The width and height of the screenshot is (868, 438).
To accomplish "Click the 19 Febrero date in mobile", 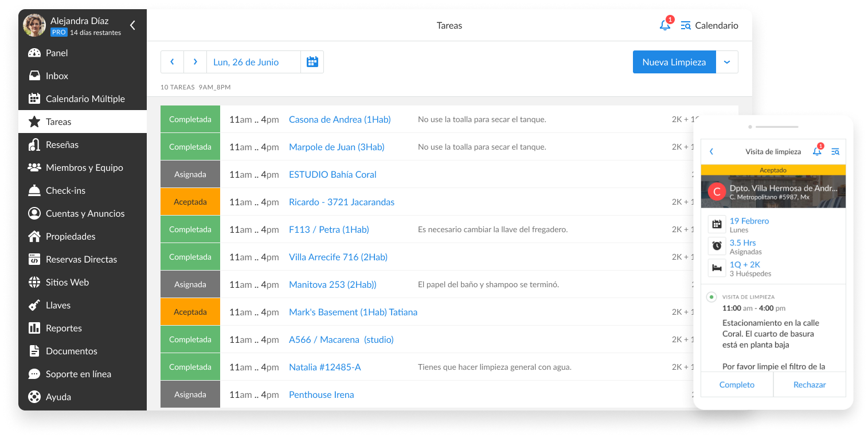I will 749,221.
